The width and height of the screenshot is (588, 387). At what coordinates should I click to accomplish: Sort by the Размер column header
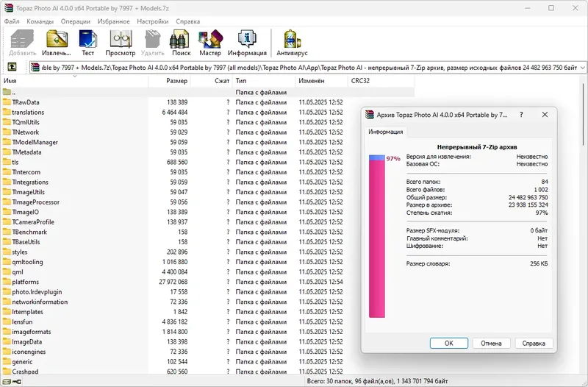point(170,81)
